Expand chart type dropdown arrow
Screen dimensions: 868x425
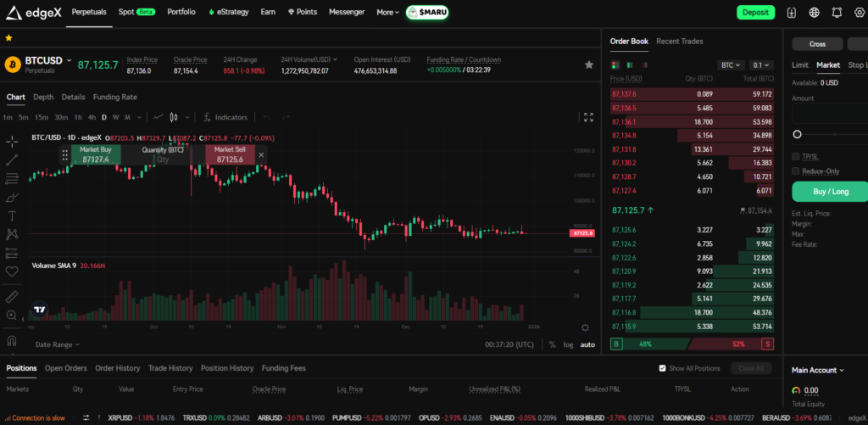tap(187, 117)
